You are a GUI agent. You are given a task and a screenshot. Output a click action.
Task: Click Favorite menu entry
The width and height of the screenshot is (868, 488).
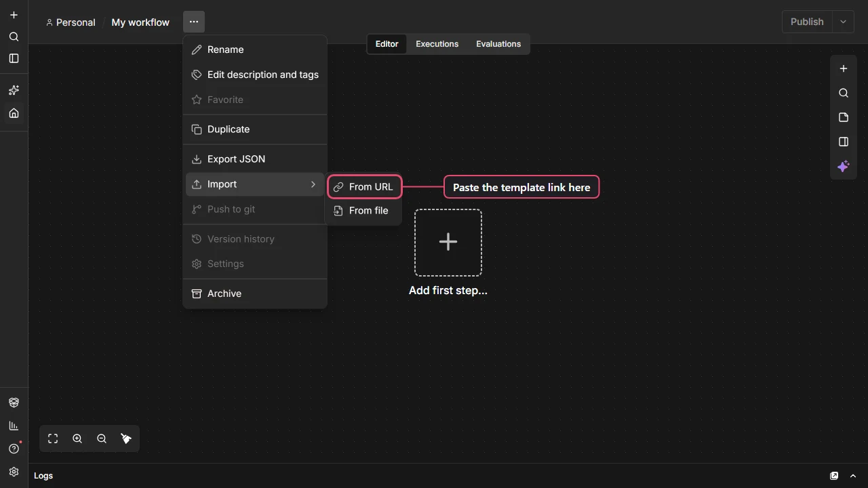click(x=255, y=100)
